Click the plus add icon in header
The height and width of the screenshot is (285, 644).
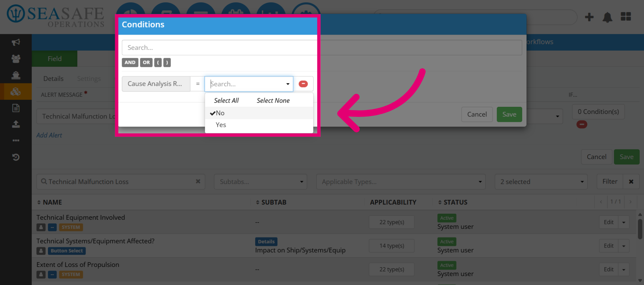(589, 17)
